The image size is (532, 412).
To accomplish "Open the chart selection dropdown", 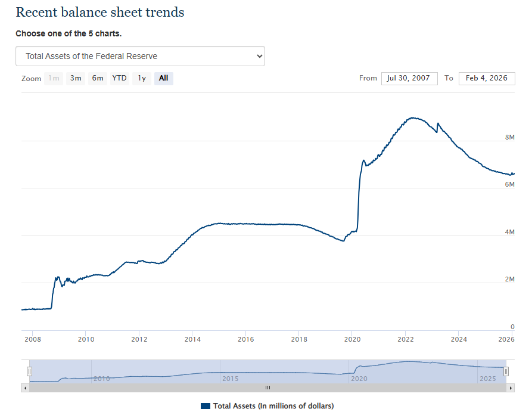I will click(x=140, y=55).
